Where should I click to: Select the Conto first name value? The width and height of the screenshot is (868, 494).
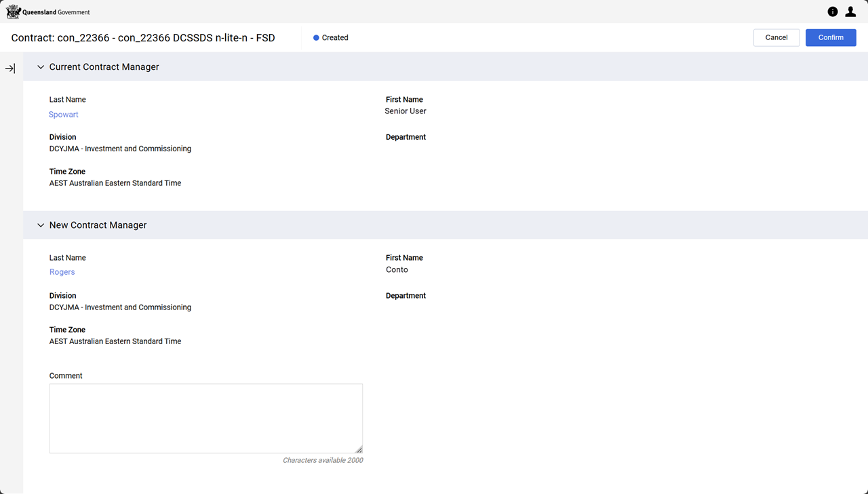point(397,269)
